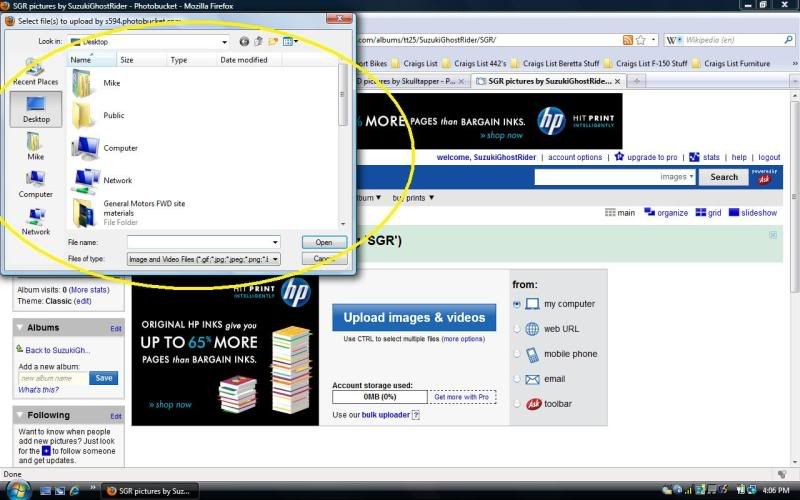800x500 pixels.
Task: Save the new album name
Action: [x=104, y=378]
